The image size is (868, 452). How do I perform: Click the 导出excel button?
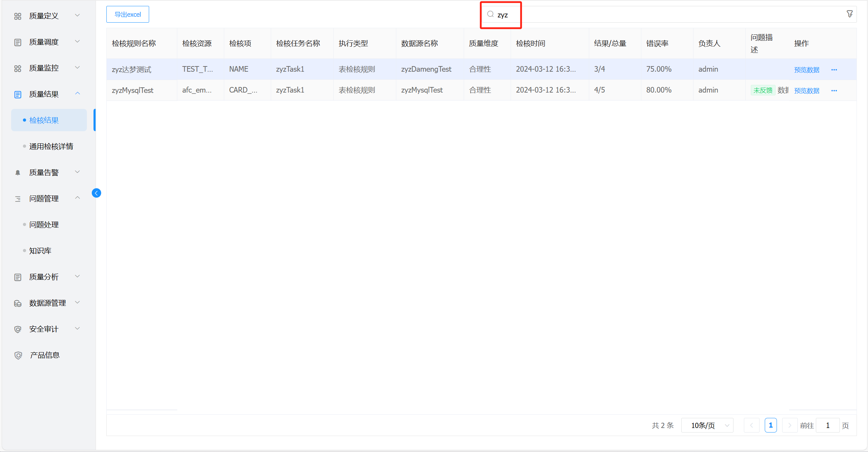point(128,14)
